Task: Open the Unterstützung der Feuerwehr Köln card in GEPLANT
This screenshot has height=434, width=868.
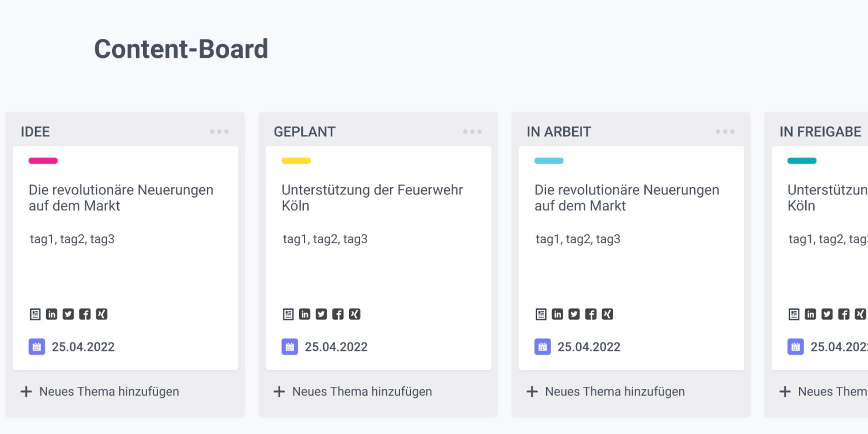Action: tap(379, 258)
